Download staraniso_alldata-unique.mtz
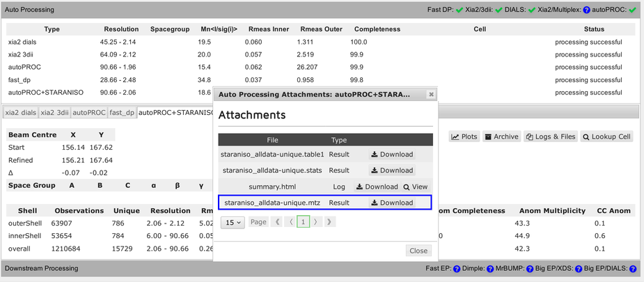 tap(392, 203)
